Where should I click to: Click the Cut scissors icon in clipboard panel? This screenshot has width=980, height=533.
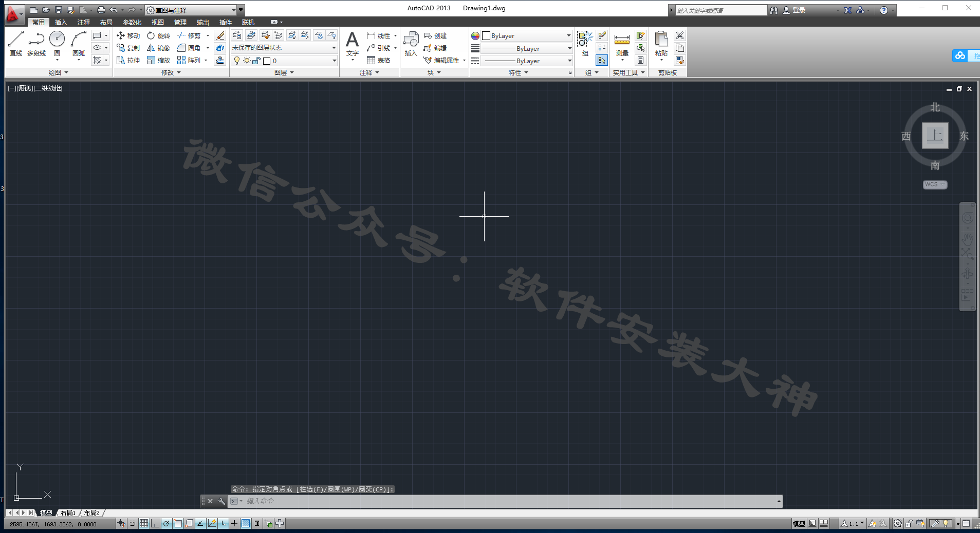tap(680, 35)
